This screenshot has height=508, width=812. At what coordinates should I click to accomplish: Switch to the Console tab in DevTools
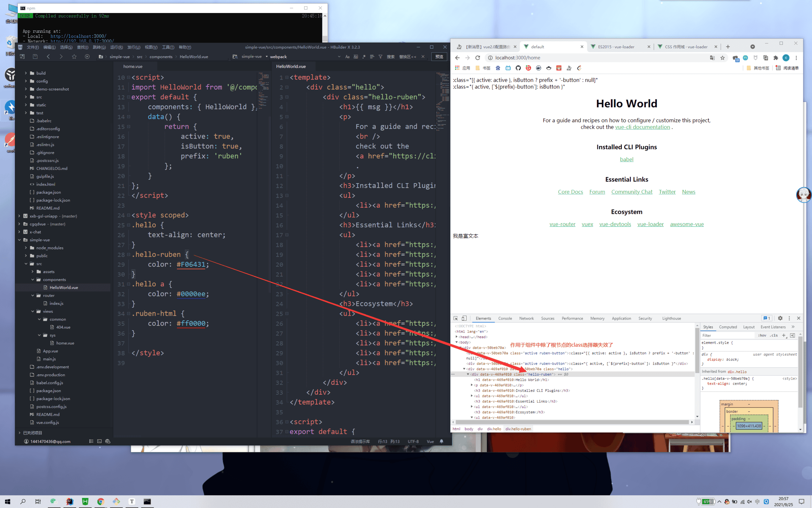coord(505,318)
